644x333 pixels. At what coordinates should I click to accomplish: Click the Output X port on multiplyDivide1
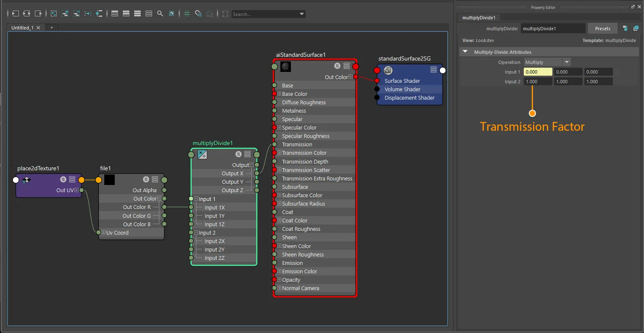pos(257,173)
